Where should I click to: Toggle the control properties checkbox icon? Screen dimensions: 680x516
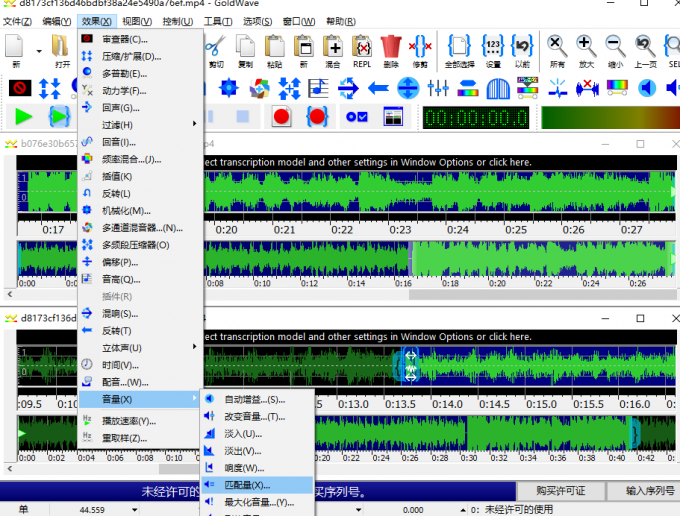pos(356,117)
